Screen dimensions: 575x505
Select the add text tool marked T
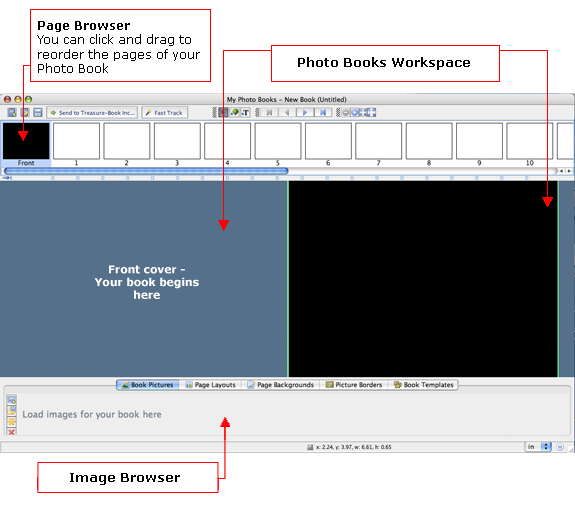pyautogui.click(x=245, y=113)
